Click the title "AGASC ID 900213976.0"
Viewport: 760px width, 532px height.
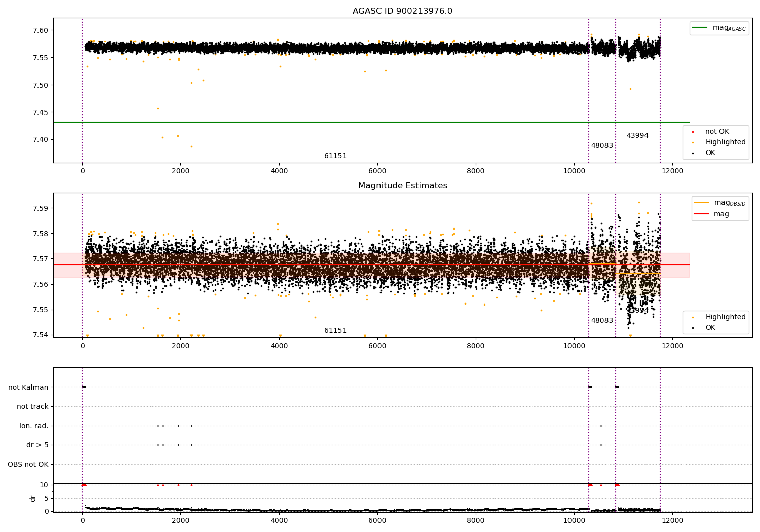pos(402,11)
